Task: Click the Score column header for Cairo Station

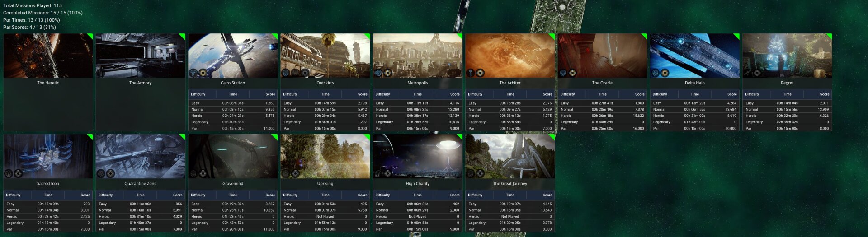Action: tap(270, 94)
